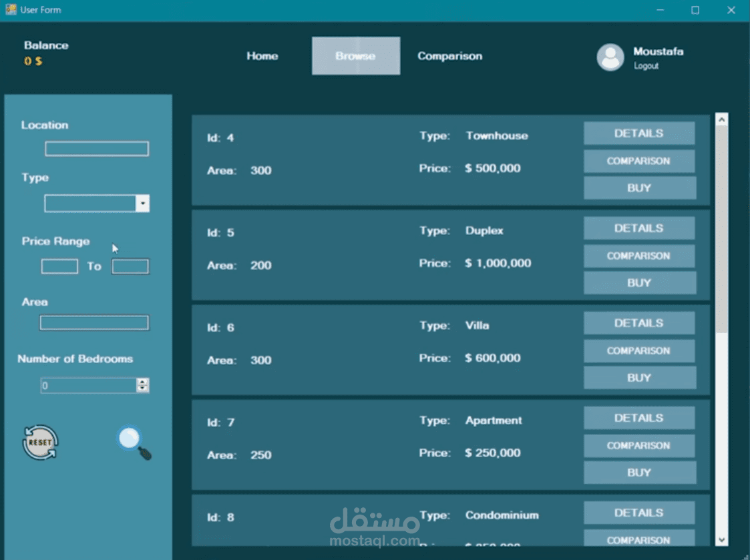750x560 pixels.
Task: Click the Number of Bedrooms label
Action: tap(75, 358)
